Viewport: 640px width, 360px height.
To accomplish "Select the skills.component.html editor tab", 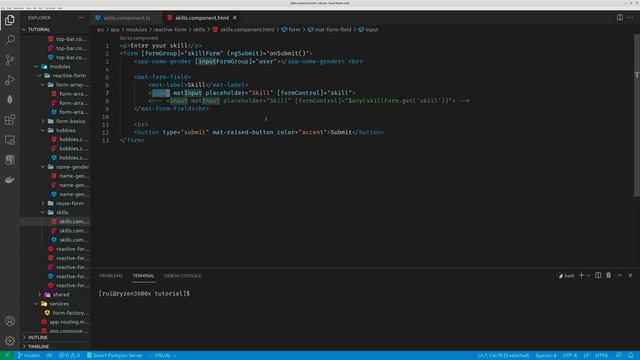I will [x=202, y=18].
